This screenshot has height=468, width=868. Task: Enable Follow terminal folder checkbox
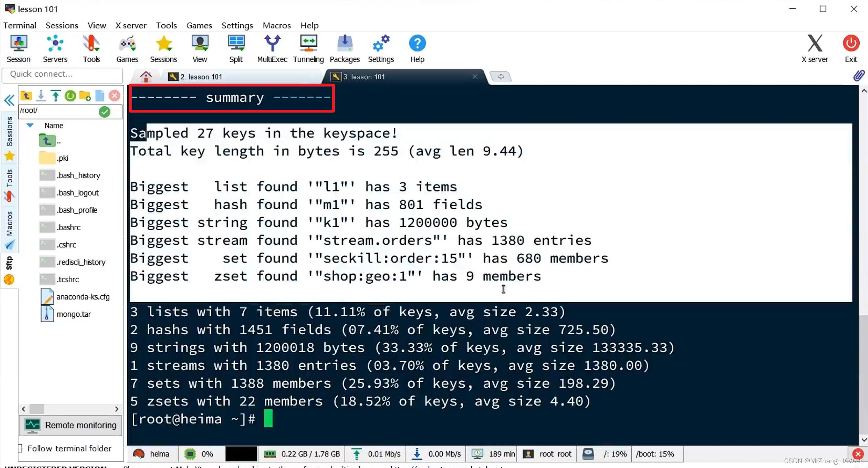(21, 448)
